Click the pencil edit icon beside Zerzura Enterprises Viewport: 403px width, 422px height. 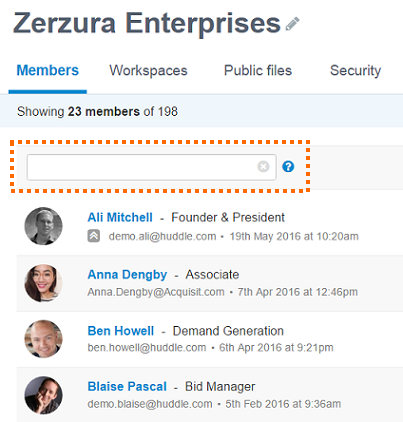(x=292, y=24)
